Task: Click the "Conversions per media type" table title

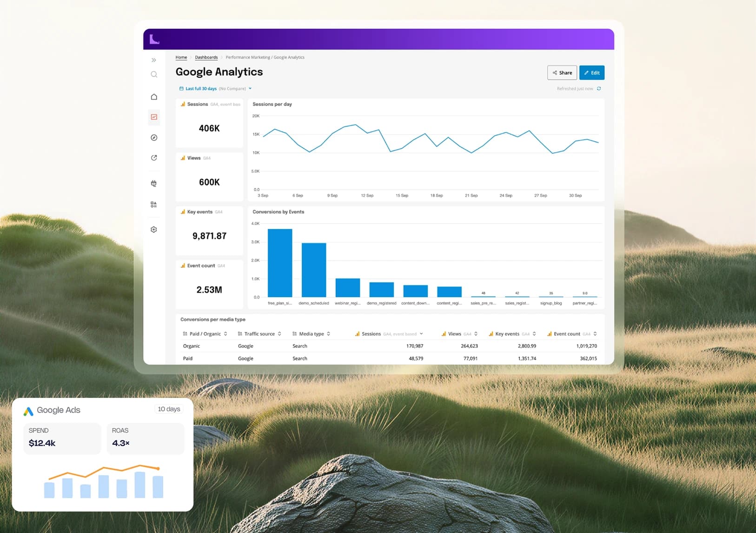Action: (213, 320)
